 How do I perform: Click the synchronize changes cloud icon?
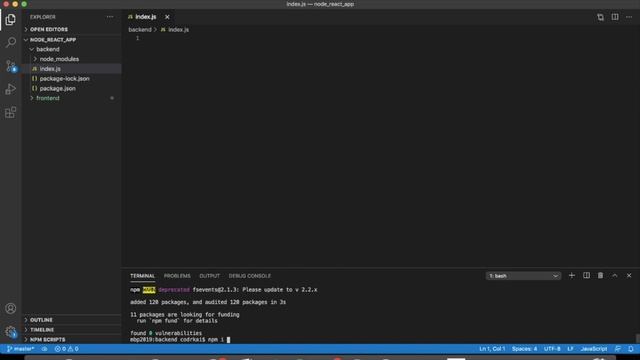click(44, 349)
